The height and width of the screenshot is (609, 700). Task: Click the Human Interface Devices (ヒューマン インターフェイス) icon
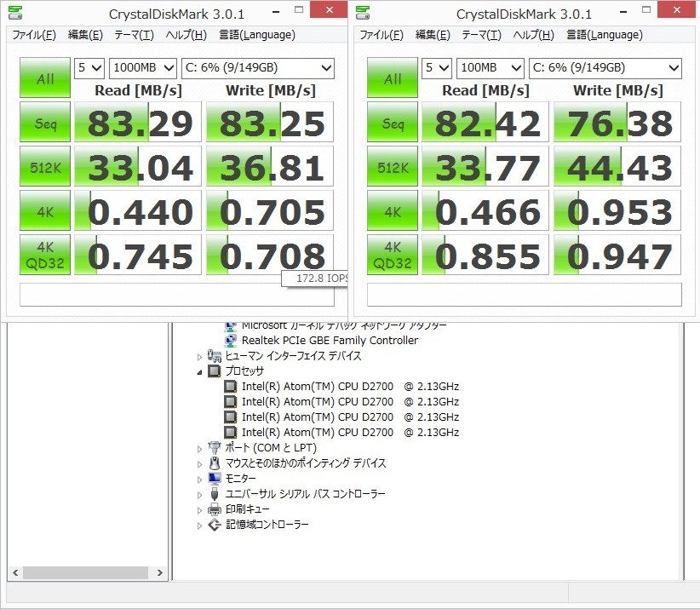[x=215, y=356]
